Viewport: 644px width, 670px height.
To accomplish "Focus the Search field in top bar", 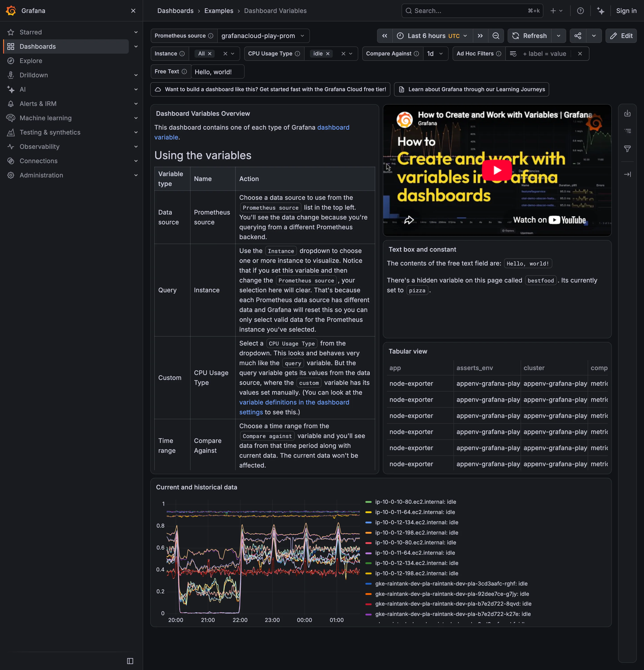I will pyautogui.click(x=472, y=11).
